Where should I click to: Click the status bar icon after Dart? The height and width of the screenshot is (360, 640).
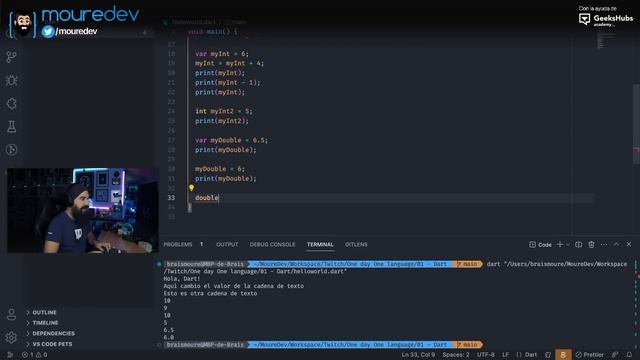(x=548, y=355)
